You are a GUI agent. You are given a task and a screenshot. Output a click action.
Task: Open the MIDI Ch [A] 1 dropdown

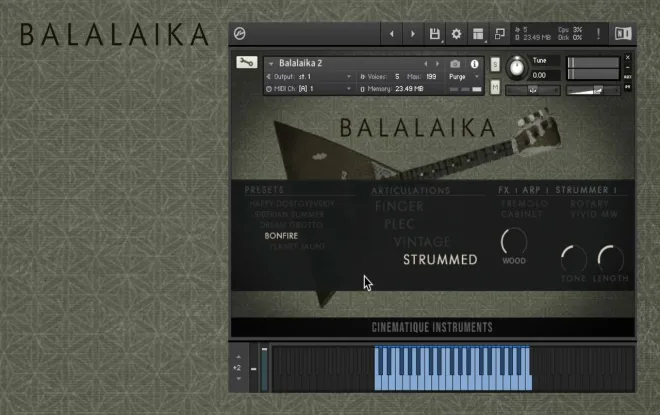pos(309,89)
